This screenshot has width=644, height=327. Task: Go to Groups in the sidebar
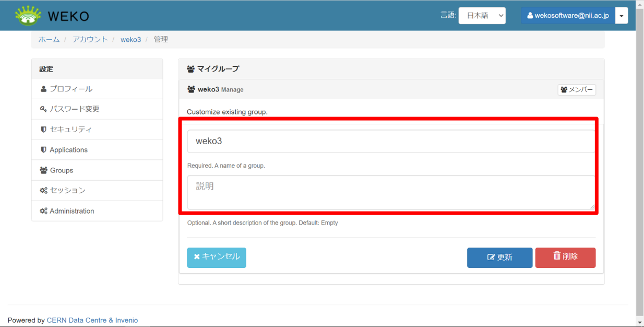tap(61, 170)
